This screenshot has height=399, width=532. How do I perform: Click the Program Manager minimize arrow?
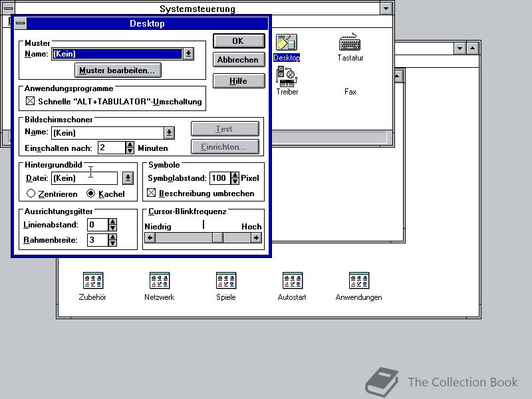[x=460, y=49]
